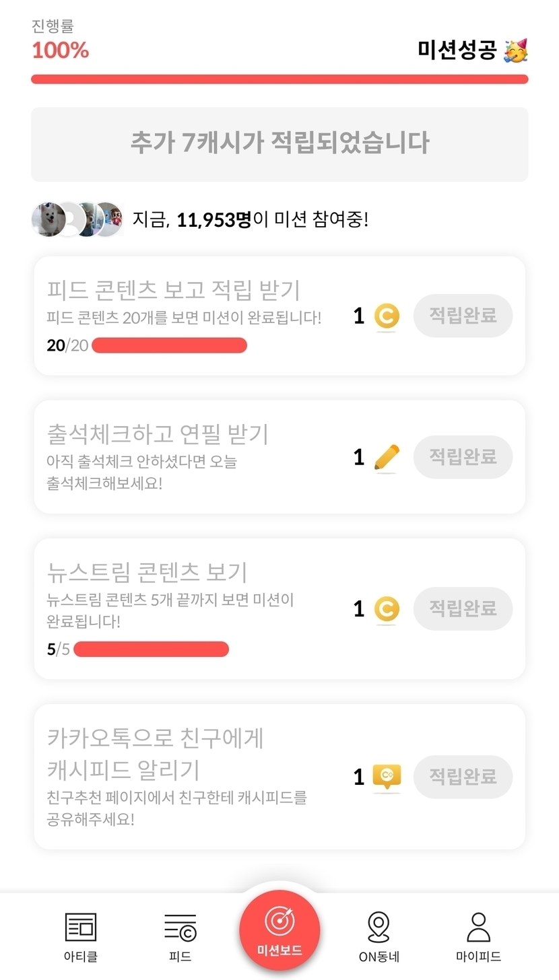
Task: Click the overall 100% mission progress bar
Action: (279, 79)
